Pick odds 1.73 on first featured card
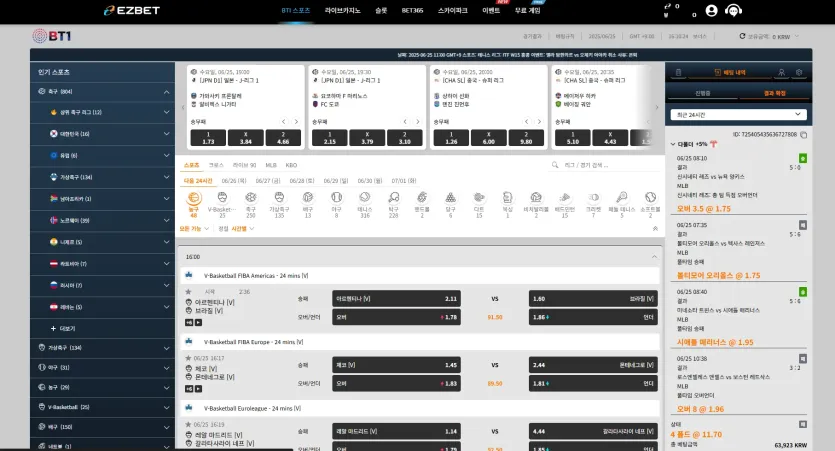The width and height of the screenshot is (835, 451). pos(208,138)
